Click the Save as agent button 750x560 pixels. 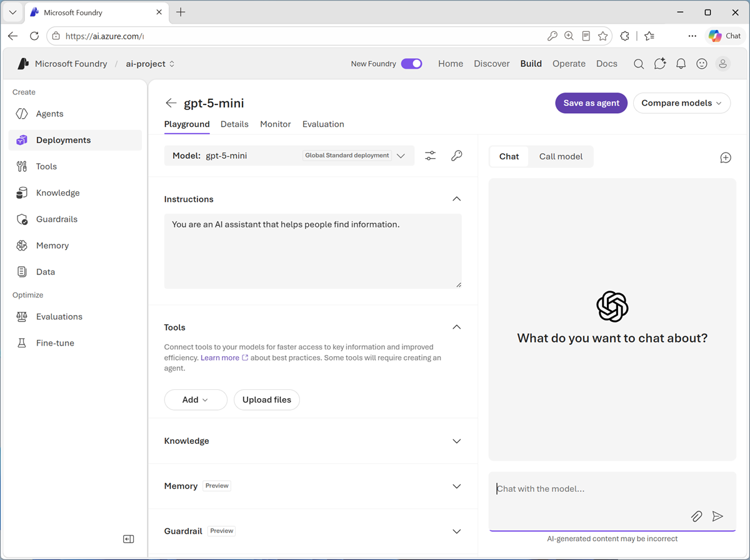click(591, 103)
